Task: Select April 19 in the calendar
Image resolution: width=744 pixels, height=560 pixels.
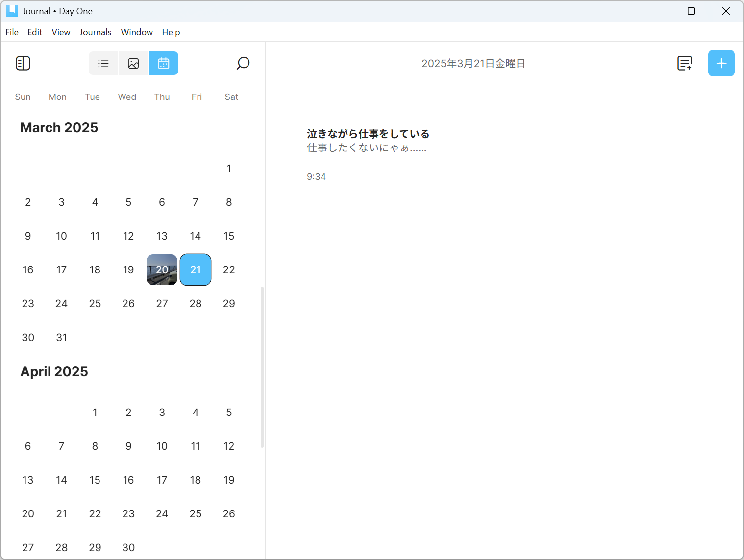Action: point(229,480)
